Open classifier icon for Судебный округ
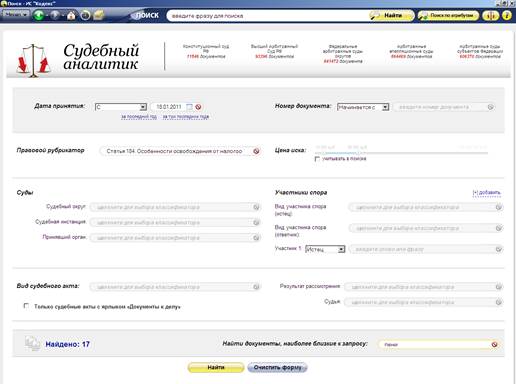Screen dimensions: 516x384 click(x=256, y=207)
